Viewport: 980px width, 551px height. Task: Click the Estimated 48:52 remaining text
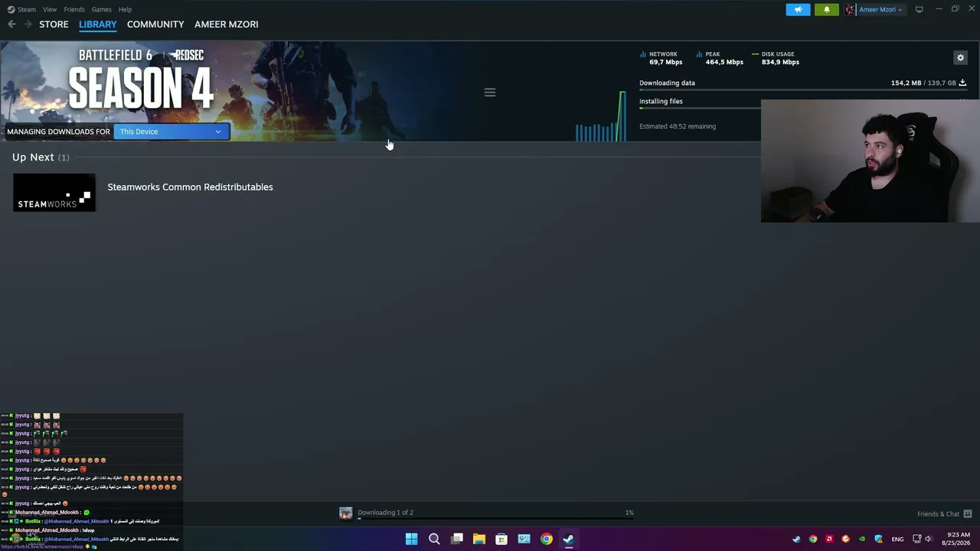pyautogui.click(x=678, y=126)
